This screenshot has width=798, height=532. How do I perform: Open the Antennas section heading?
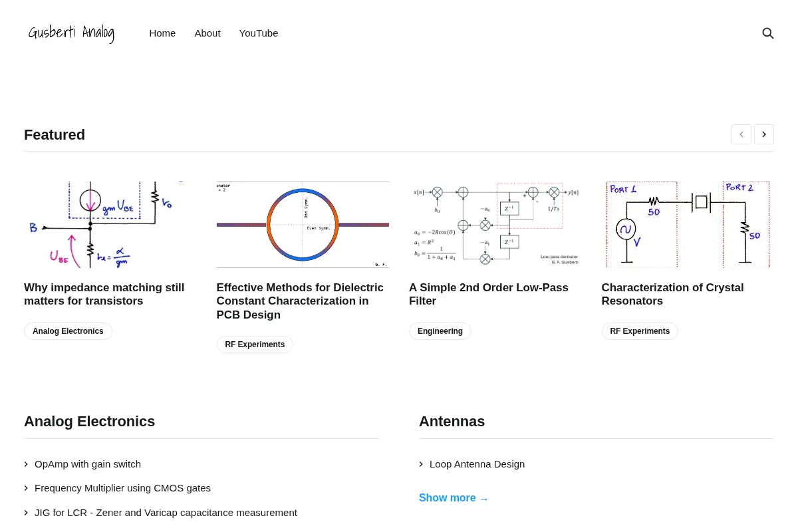pyautogui.click(x=452, y=422)
